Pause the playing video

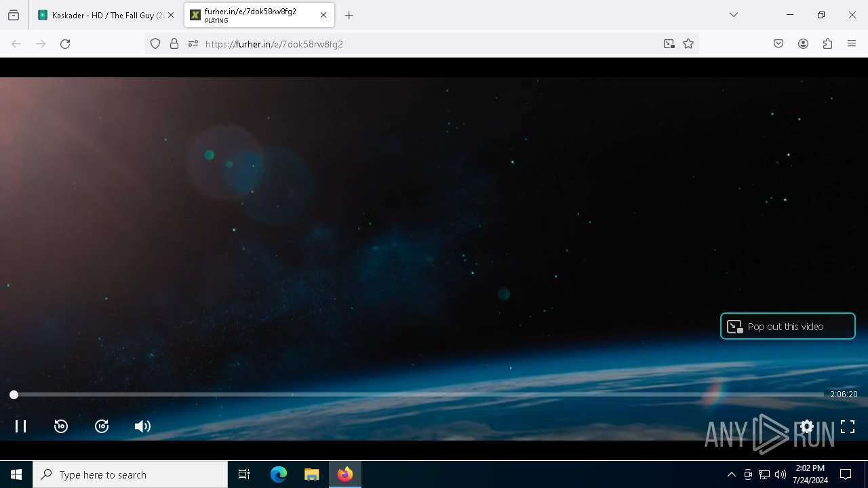21,426
